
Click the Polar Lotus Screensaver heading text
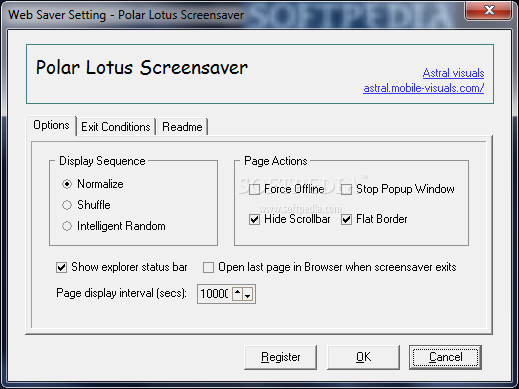pos(142,68)
